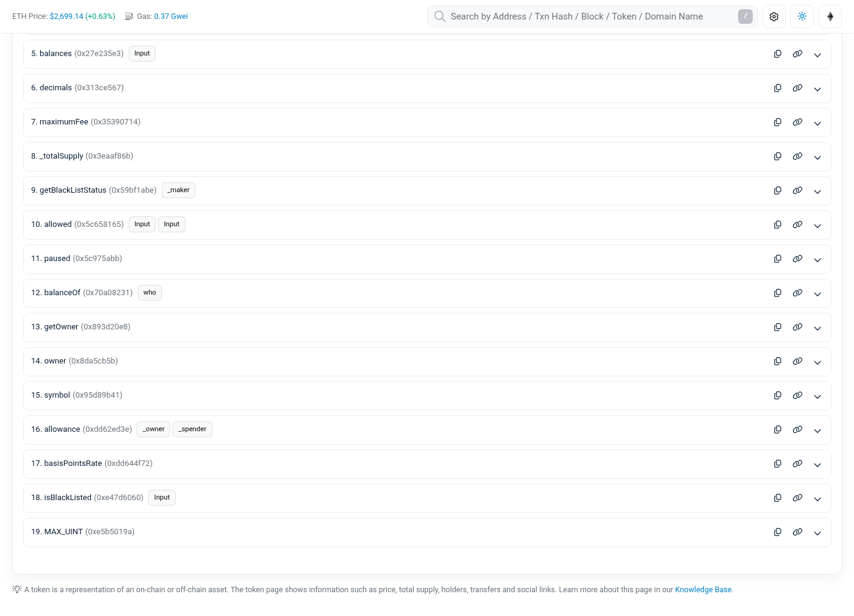Image resolution: width=854 pixels, height=616 pixels.
Task: Copy the balances method name
Action: click(778, 54)
